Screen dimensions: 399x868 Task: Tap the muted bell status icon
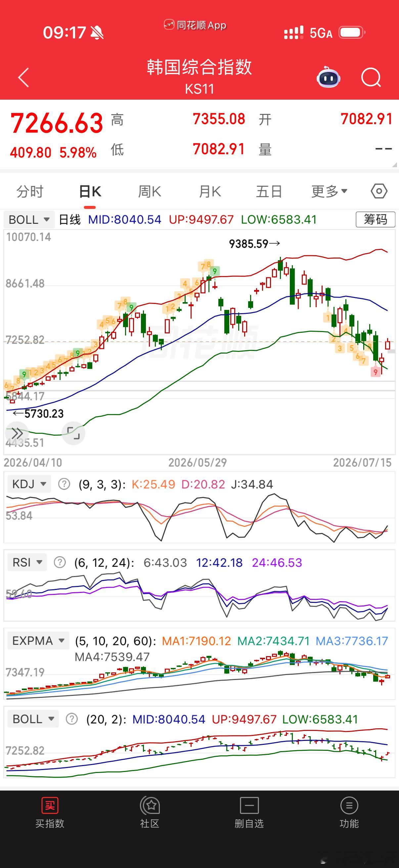coord(97,33)
